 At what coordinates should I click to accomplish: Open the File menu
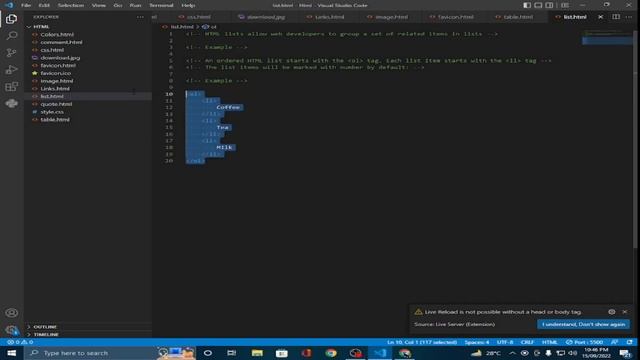tap(26, 5)
